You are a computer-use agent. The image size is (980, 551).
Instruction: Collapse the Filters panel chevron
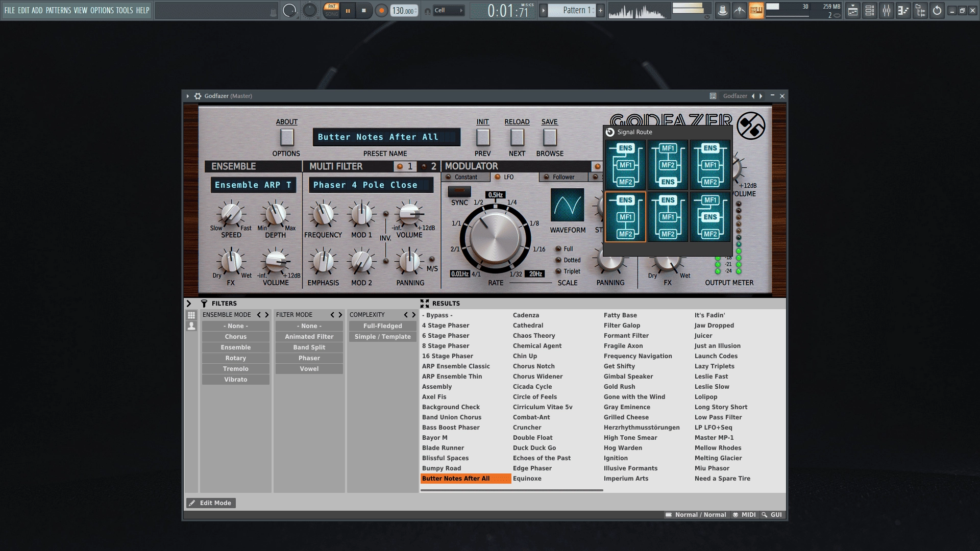(x=189, y=304)
